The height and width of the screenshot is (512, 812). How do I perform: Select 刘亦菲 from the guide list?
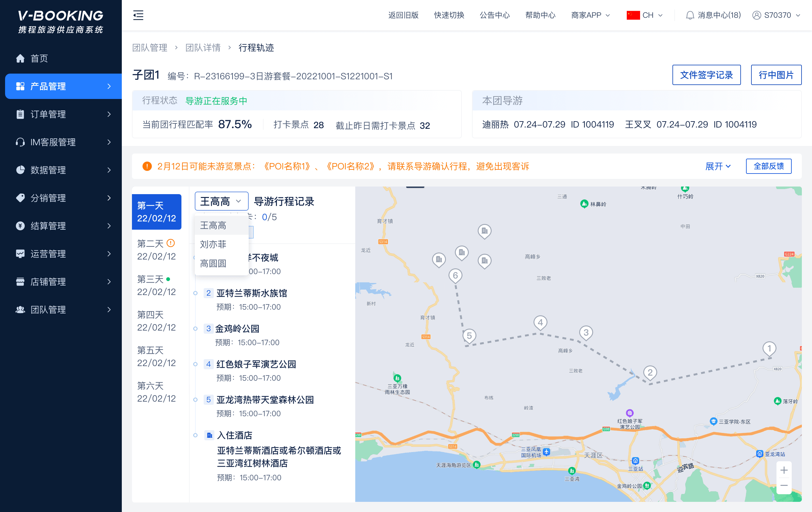213,244
